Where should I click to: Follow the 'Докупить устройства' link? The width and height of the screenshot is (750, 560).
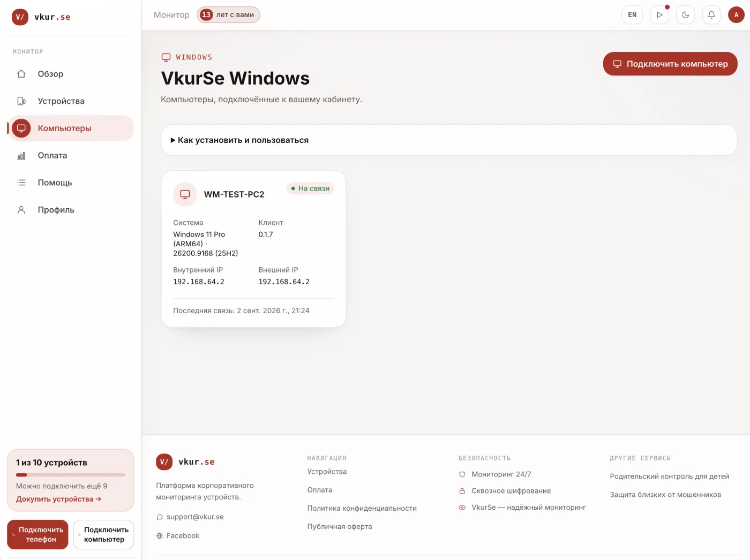[58, 499]
